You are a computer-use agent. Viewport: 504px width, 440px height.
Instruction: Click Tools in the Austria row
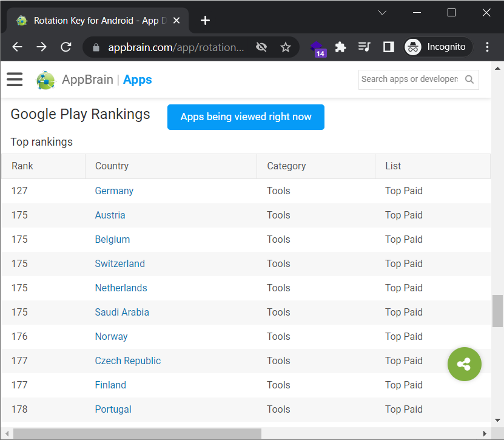click(278, 215)
